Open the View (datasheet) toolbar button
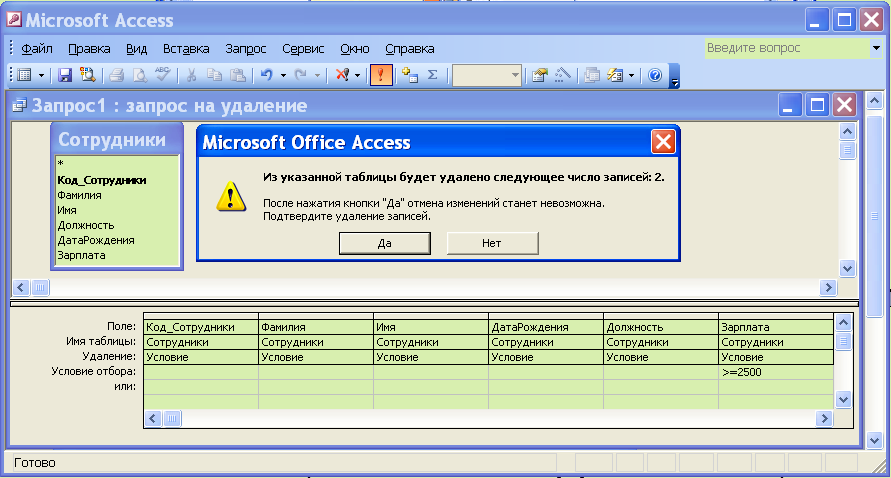Image resolution: width=891 pixels, height=478 pixels. pos(24,75)
